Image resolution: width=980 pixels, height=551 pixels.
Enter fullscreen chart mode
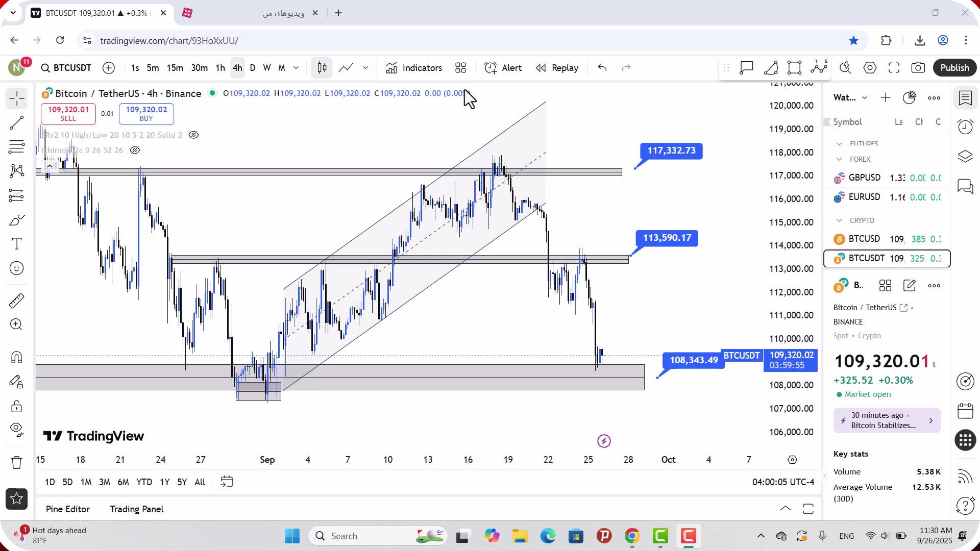(x=894, y=68)
